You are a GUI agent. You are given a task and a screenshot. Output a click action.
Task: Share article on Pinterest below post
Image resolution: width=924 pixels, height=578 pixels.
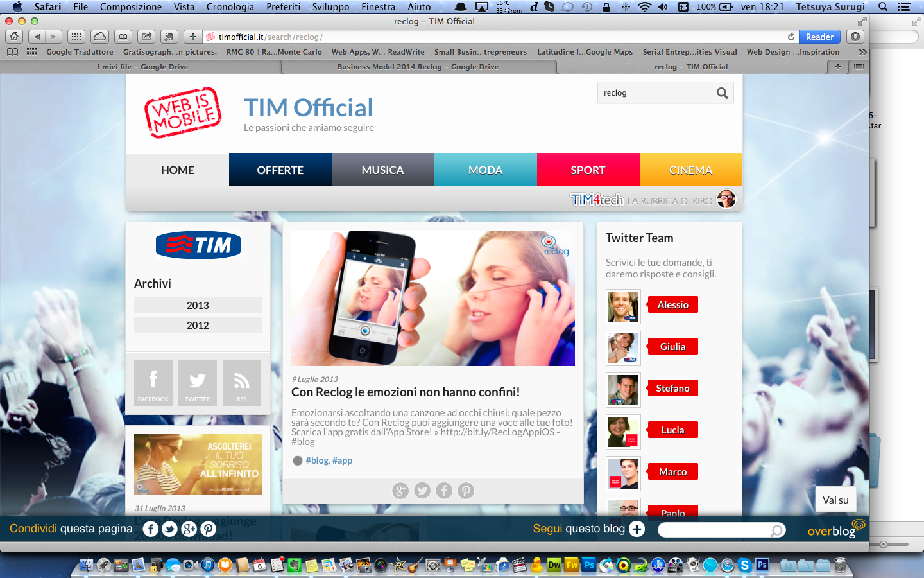point(466,491)
